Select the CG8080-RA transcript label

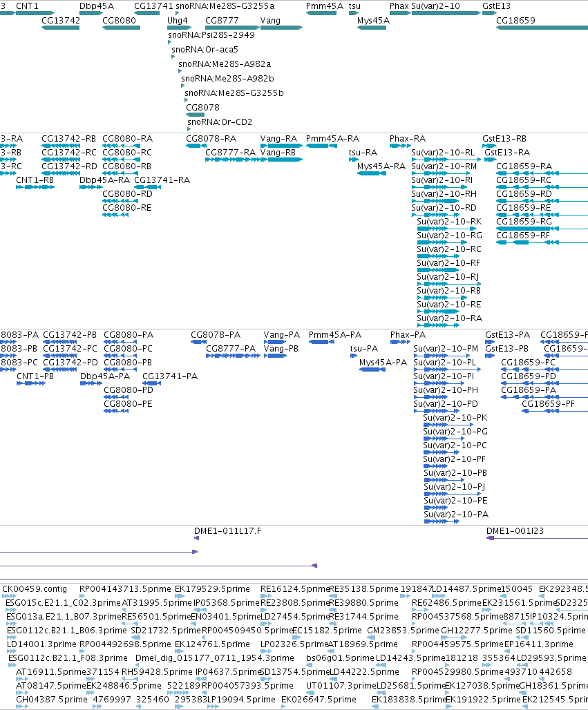[x=128, y=139]
